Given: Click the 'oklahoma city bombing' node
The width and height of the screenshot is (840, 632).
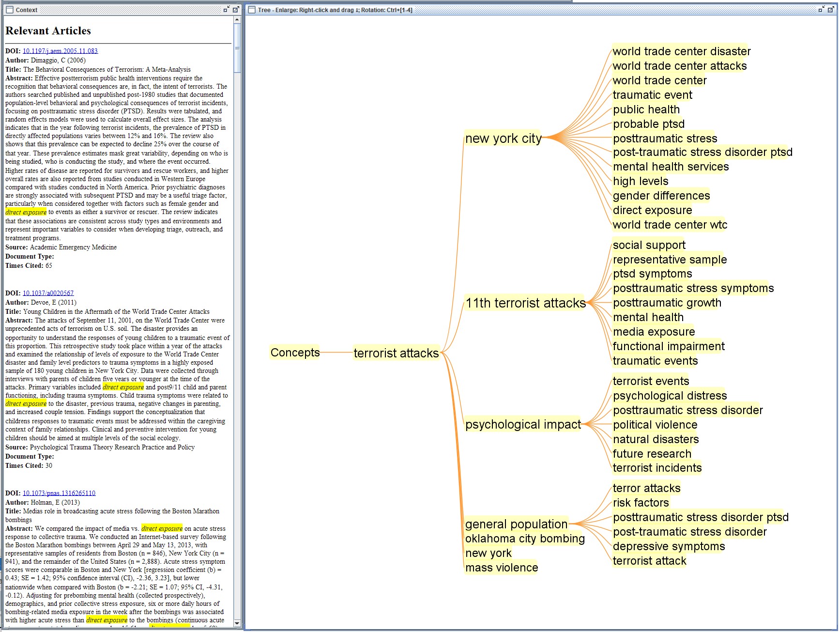Looking at the screenshot, I should 525,539.
